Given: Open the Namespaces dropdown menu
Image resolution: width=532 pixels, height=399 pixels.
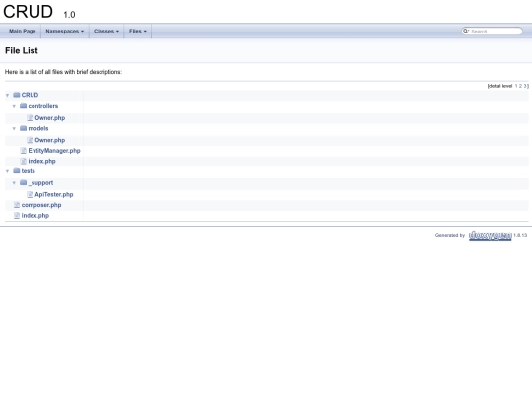Looking at the screenshot, I should (x=65, y=31).
